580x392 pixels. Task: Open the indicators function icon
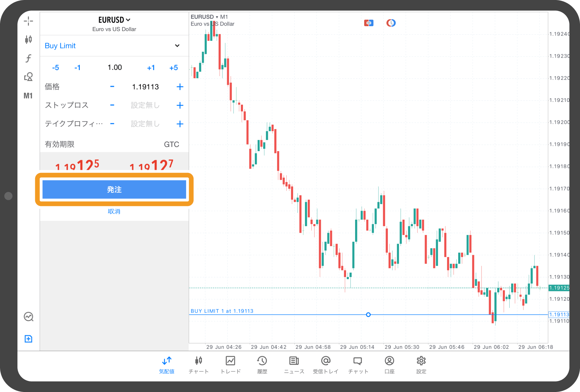click(28, 58)
